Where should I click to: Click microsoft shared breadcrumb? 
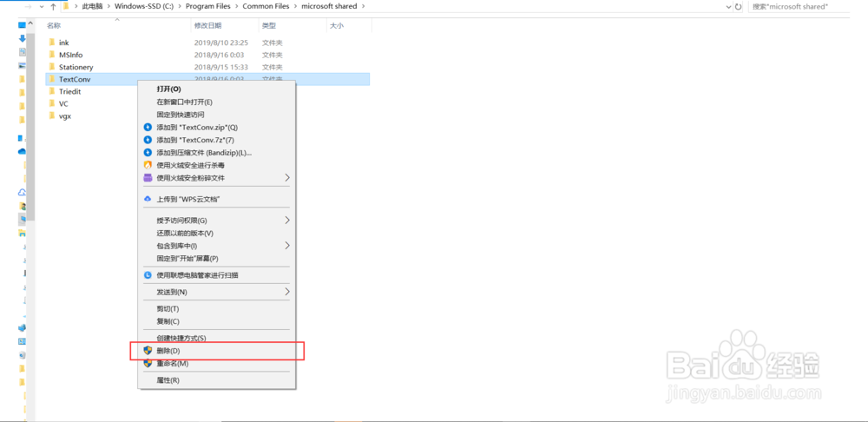tap(329, 6)
